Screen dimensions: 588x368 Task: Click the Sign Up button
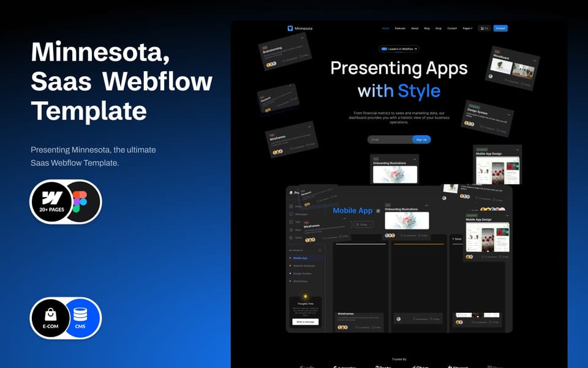(421, 139)
